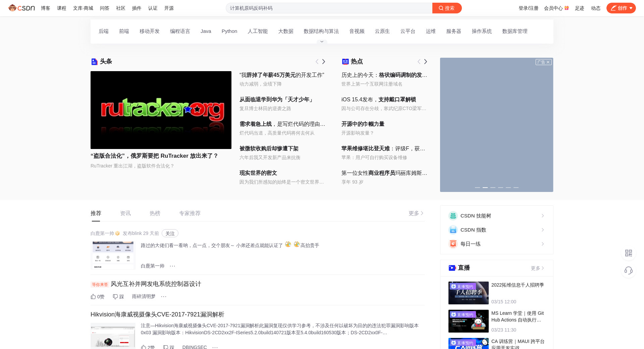Image resolution: width=644 pixels, height=349 pixels.
Task: Go to next 头条 headline page
Action: [324, 62]
